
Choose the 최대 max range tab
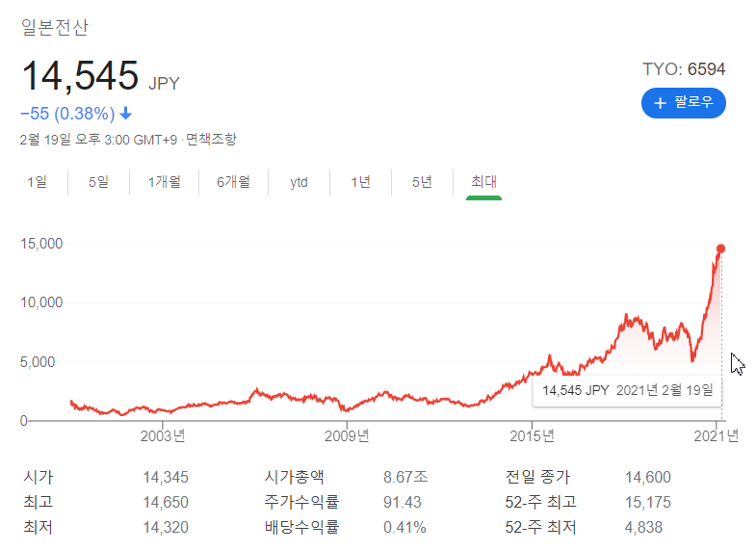pos(483,182)
